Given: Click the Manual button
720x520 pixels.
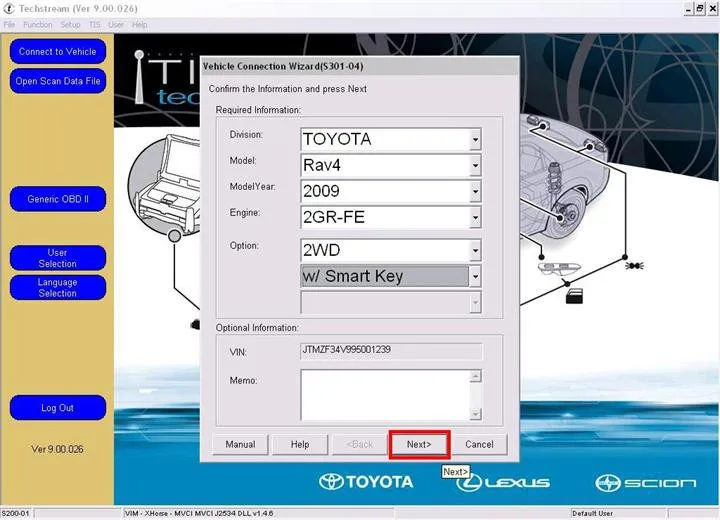Looking at the screenshot, I should [240, 444].
